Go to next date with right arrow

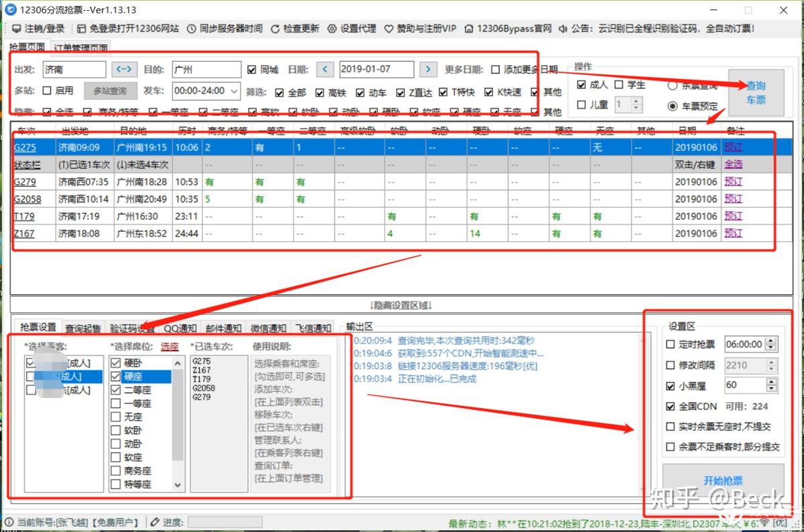(x=428, y=69)
